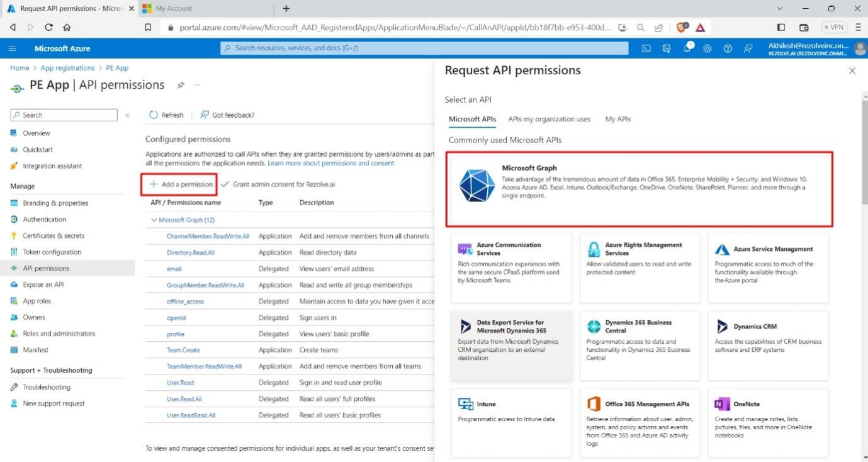Click the Microsoft Graph hexagon logo

click(477, 185)
